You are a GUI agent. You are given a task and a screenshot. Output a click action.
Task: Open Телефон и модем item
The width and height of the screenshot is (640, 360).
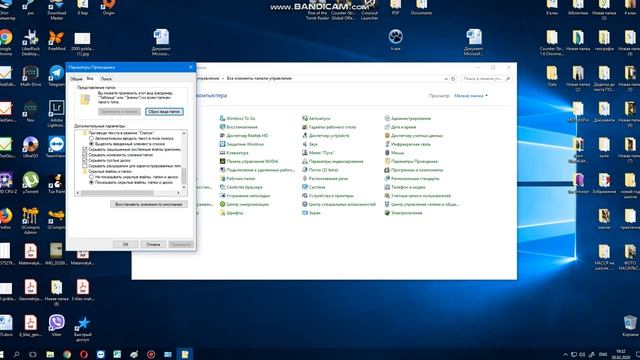(405, 187)
